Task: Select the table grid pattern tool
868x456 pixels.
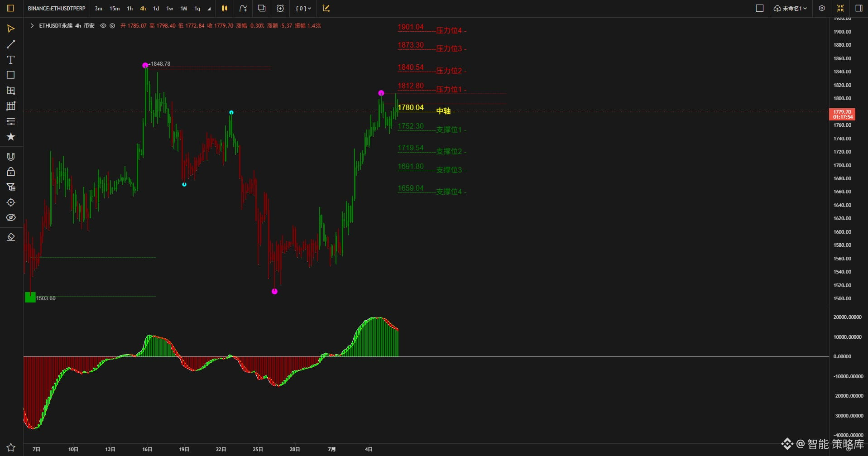Action: (11, 106)
